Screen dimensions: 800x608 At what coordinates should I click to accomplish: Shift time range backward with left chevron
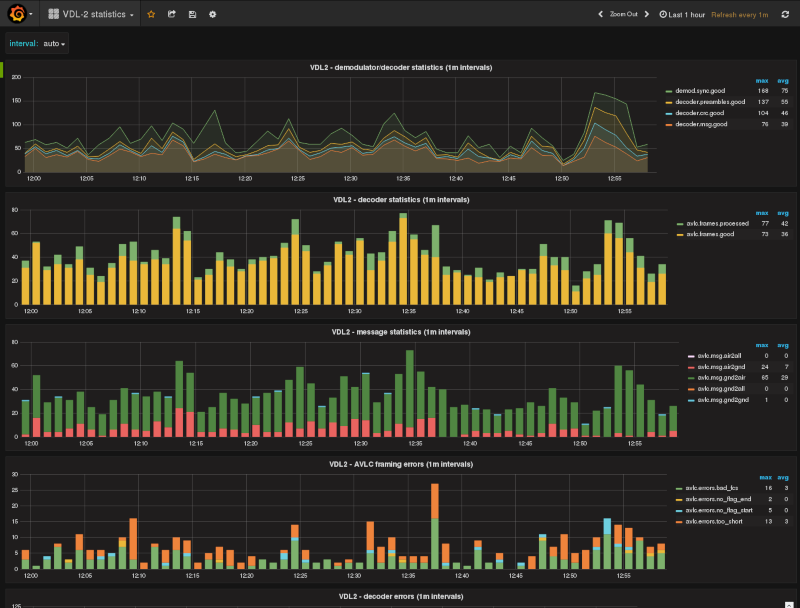[601, 14]
